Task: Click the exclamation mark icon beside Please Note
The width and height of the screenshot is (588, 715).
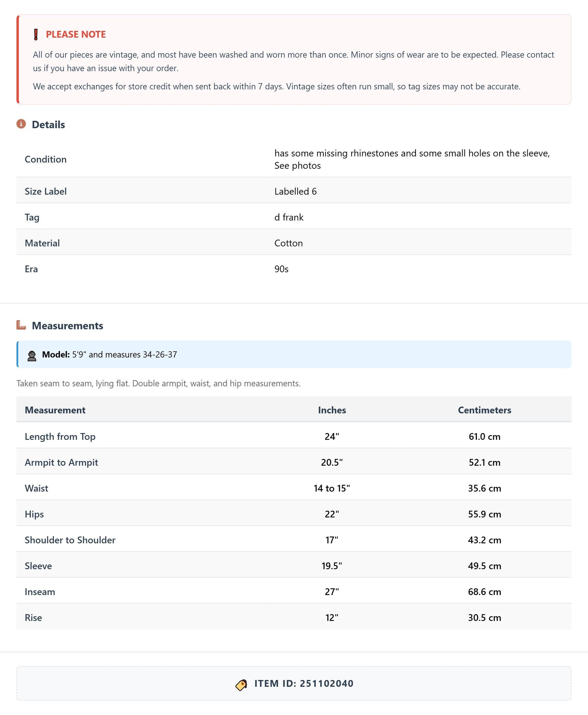Action: (36, 34)
